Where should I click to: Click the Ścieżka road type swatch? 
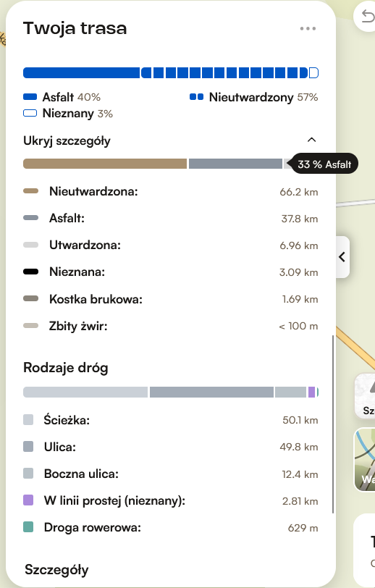28,419
